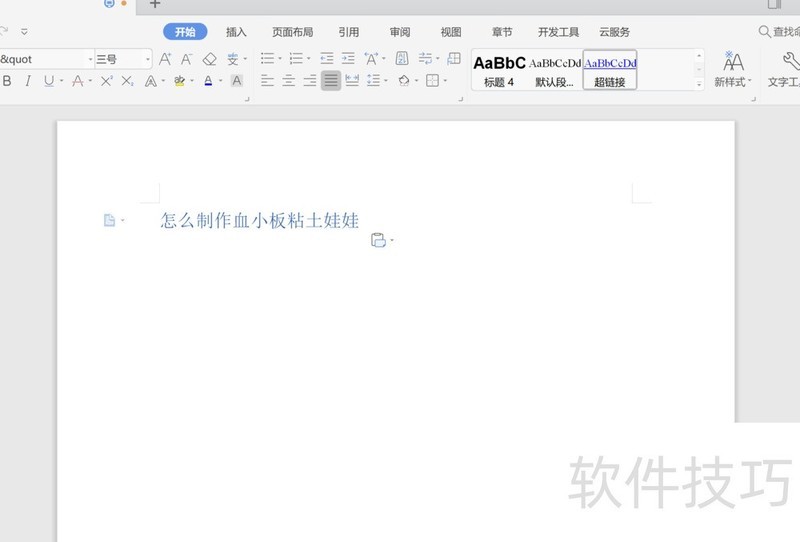Toggle bold formatting

(x=7, y=81)
